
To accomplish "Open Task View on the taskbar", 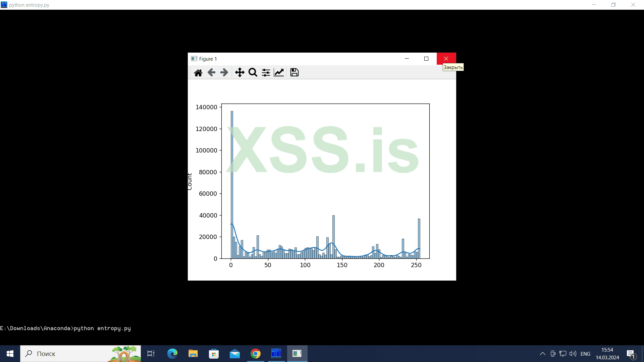I will pos(151,354).
